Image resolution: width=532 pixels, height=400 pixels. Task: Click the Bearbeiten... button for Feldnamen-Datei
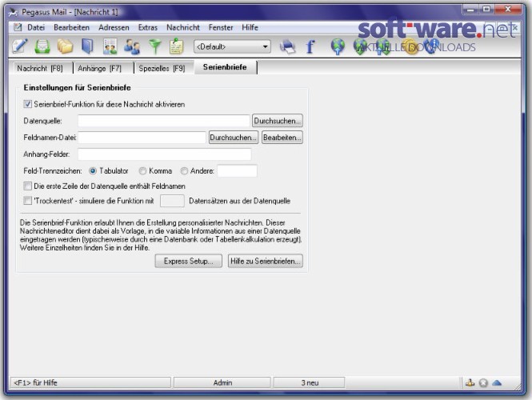click(282, 138)
